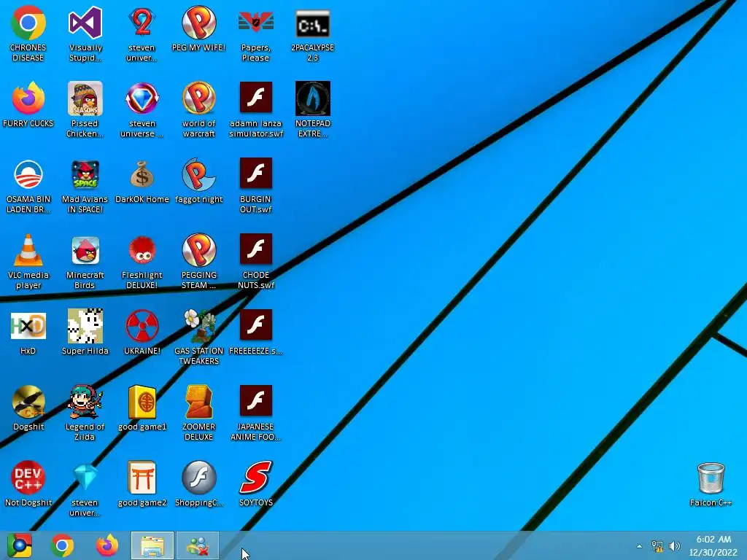Select the GAS STATION TWEAKERS icon

click(x=198, y=326)
